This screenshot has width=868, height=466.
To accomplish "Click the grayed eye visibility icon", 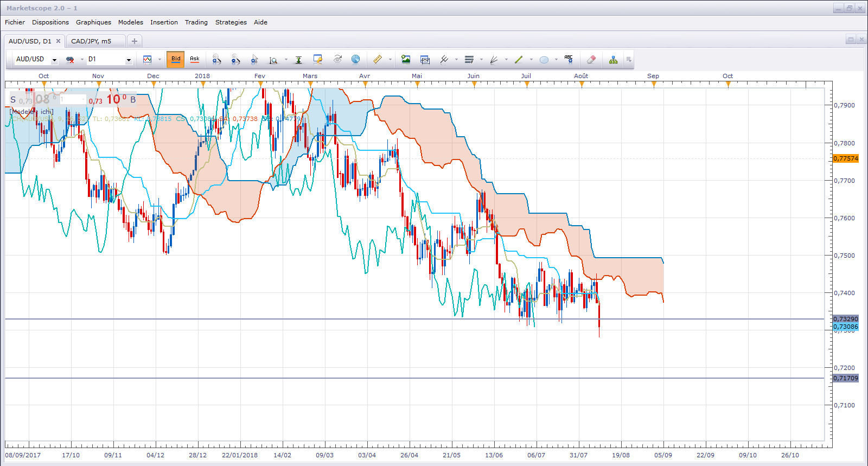I will point(337,60).
